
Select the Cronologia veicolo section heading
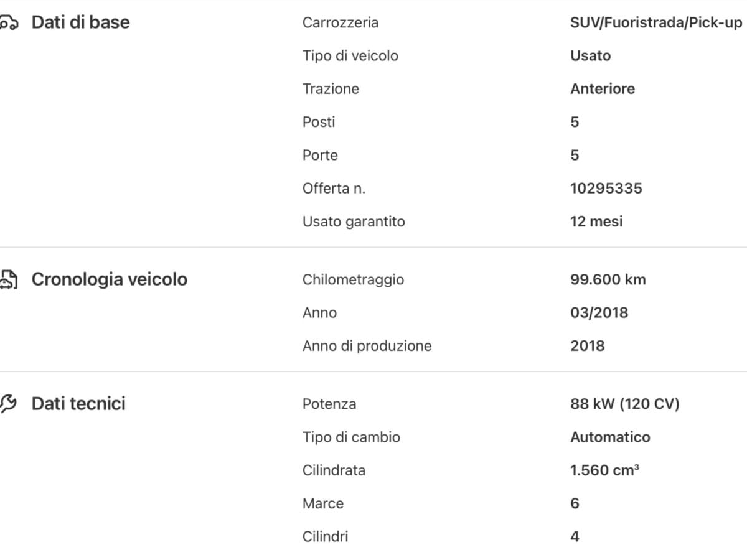109,279
